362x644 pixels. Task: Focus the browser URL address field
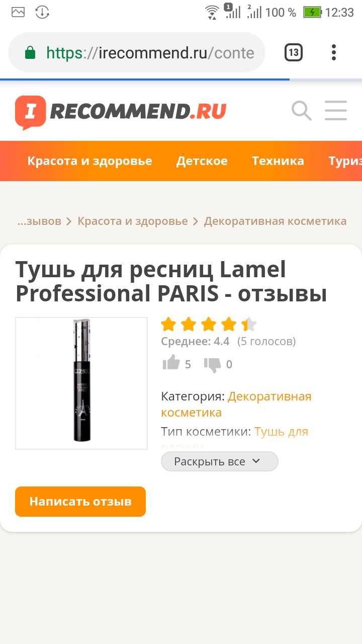pyautogui.click(x=137, y=52)
